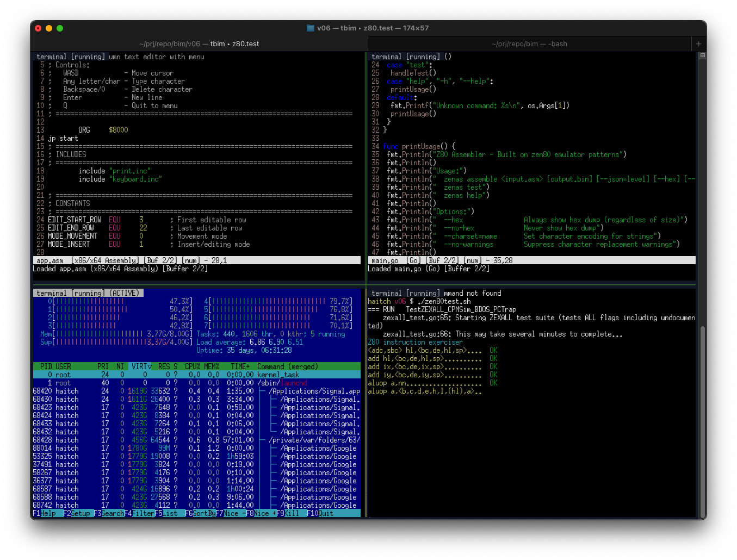Click the red close window button
The height and width of the screenshot is (560, 737).
[x=38, y=28]
